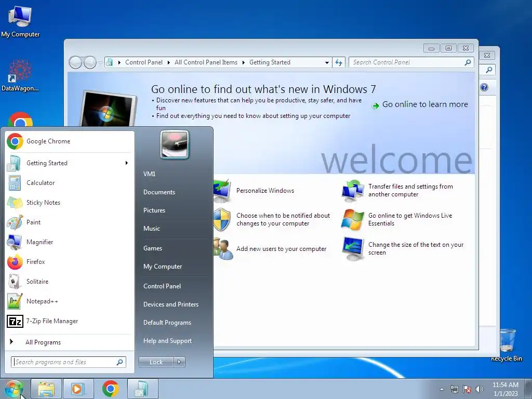Image resolution: width=532 pixels, height=399 pixels.
Task: Click Choose when to be notified text
Action: [x=283, y=220]
